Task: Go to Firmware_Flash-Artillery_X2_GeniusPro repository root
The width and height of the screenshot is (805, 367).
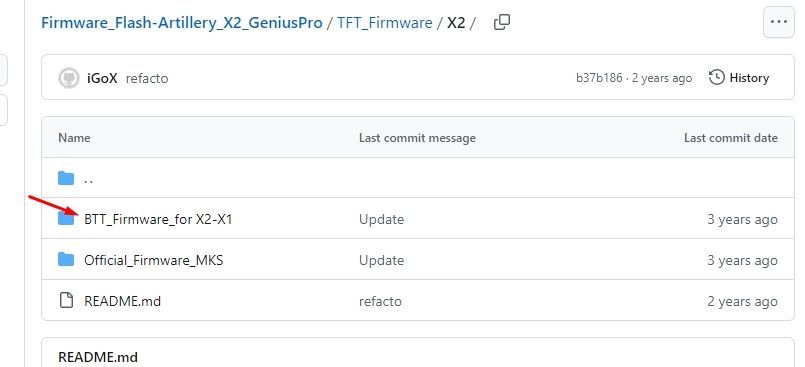Action: (x=182, y=23)
